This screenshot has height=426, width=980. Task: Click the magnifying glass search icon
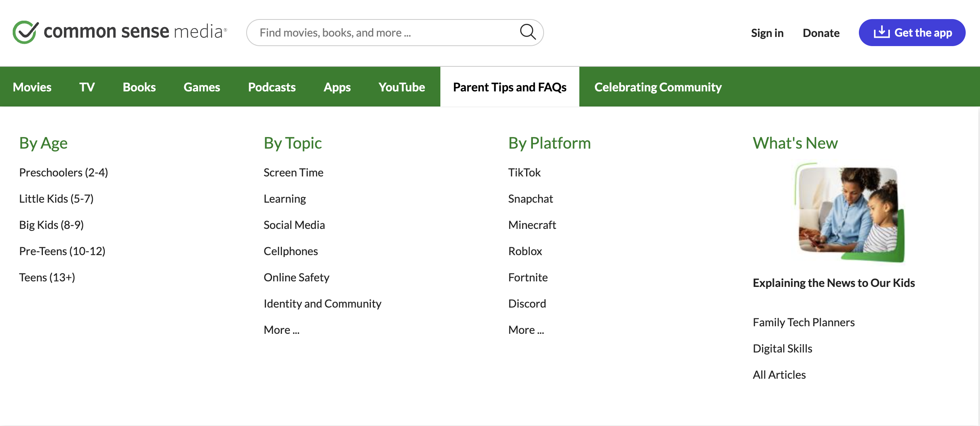tap(528, 32)
